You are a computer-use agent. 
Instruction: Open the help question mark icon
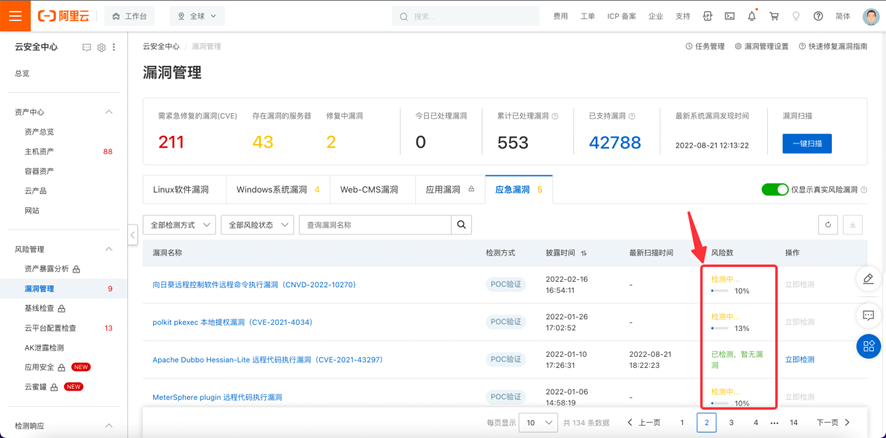tap(818, 16)
